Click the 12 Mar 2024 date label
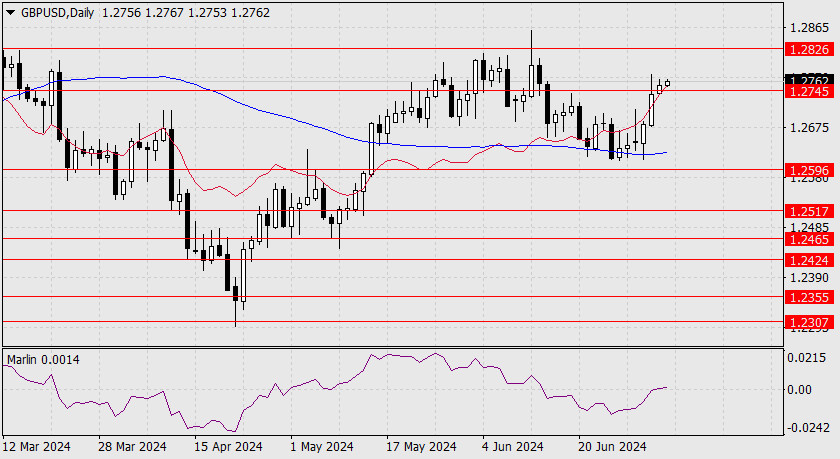Viewport: 840px width, 459px height. click(36, 446)
